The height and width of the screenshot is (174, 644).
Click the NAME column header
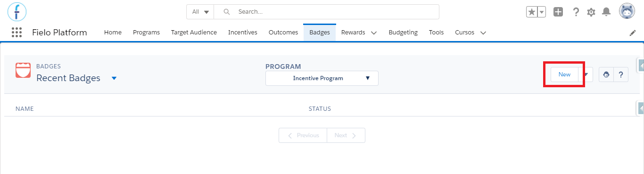click(x=25, y=109)
